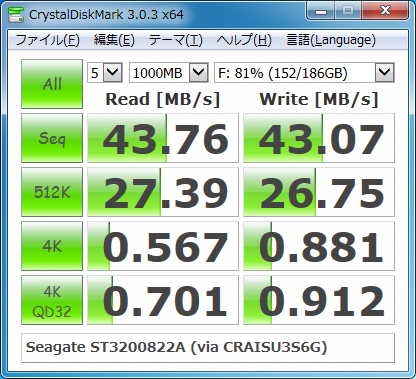Select 4K QD32 write result 0.912

pos(319,300)
